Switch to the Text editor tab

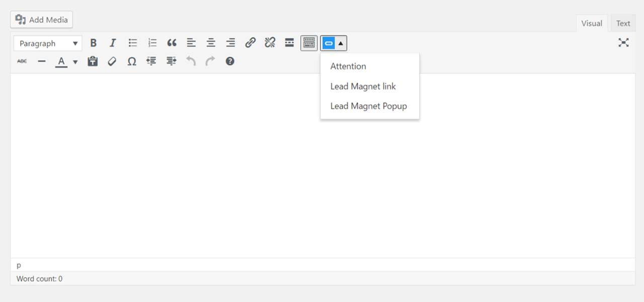pos(623,23)
